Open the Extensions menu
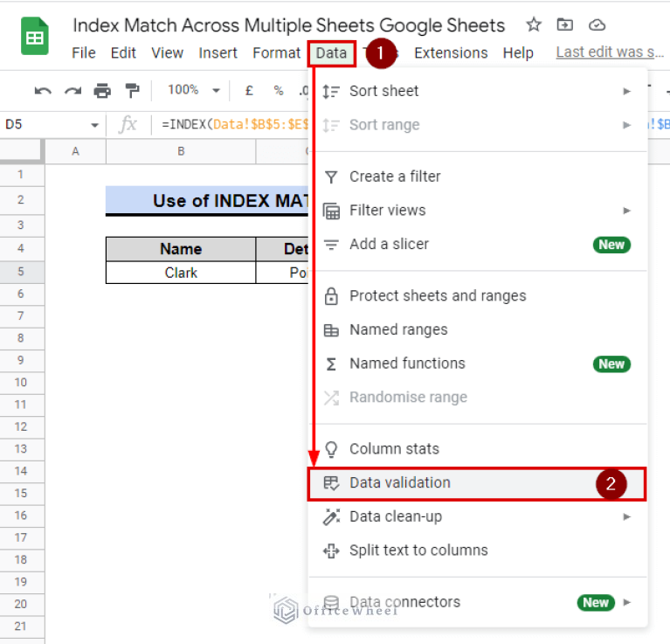Image resolution: width=670 pixels, height=644 pixels. [449, 52]
